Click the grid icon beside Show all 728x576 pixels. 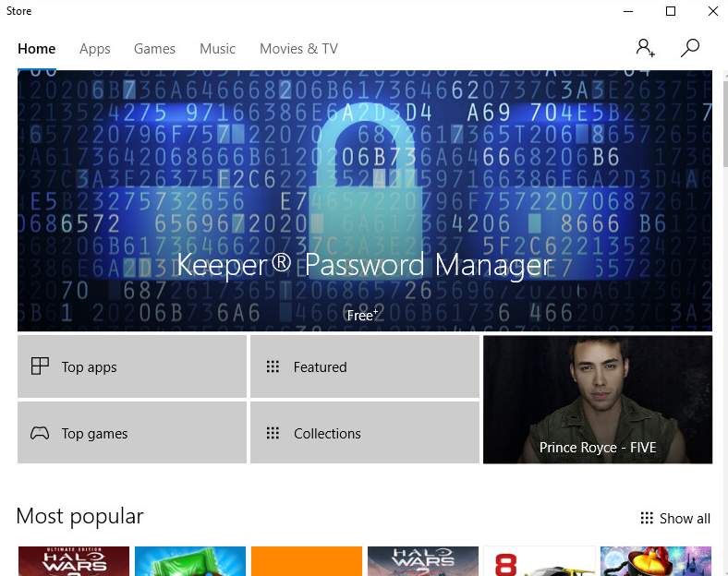[x=647, y=519]
